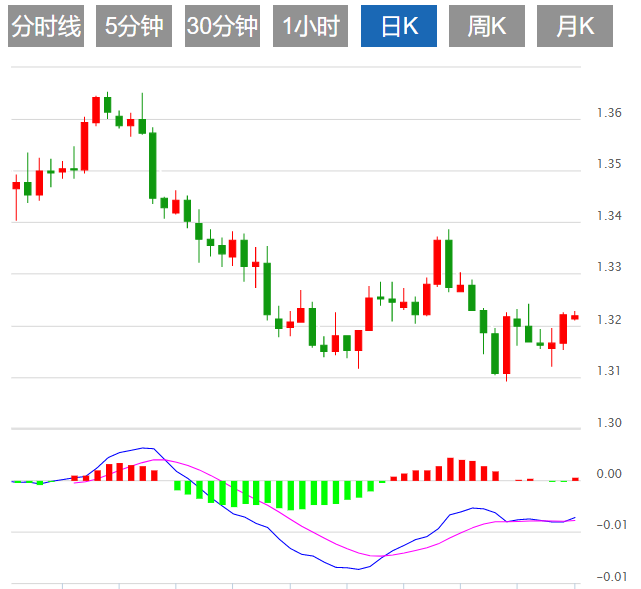The height and width of the screenshot is (589, 641).
Task: Click the long green candlestick falling from 1.36
Action: 153,165
